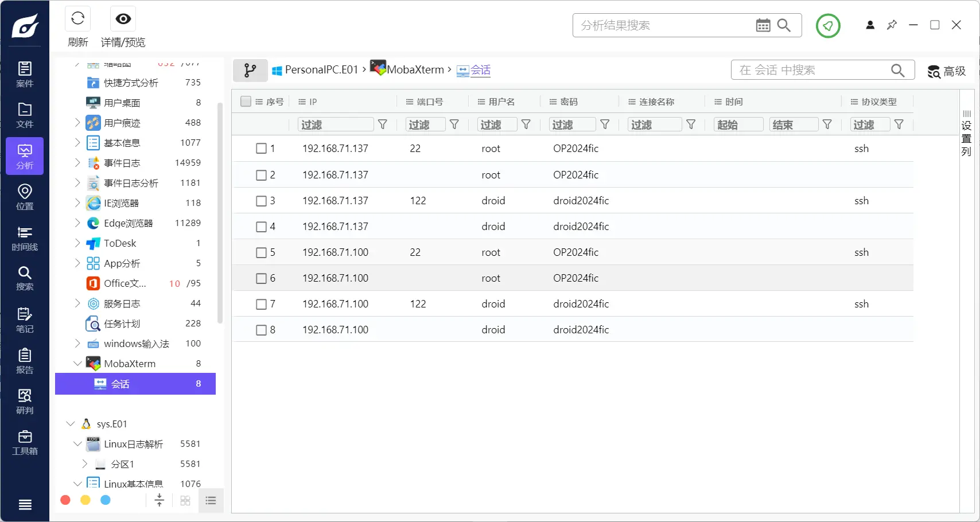Select the Office文... tree item
This screenshot has width=980, height=522.
pyautogui.click(x=125, y=283)
